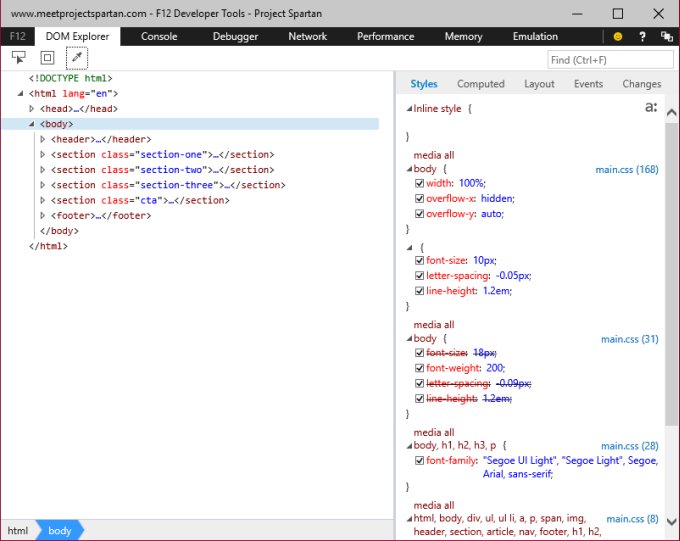Select the DOM Explorer tab

click(x=77, y=36)
